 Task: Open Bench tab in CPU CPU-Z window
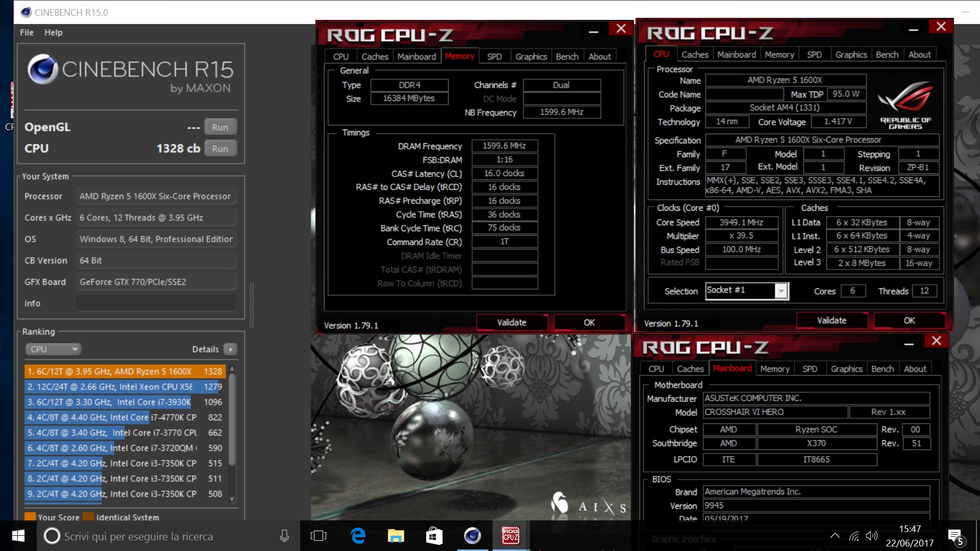[x=887, y=55]
